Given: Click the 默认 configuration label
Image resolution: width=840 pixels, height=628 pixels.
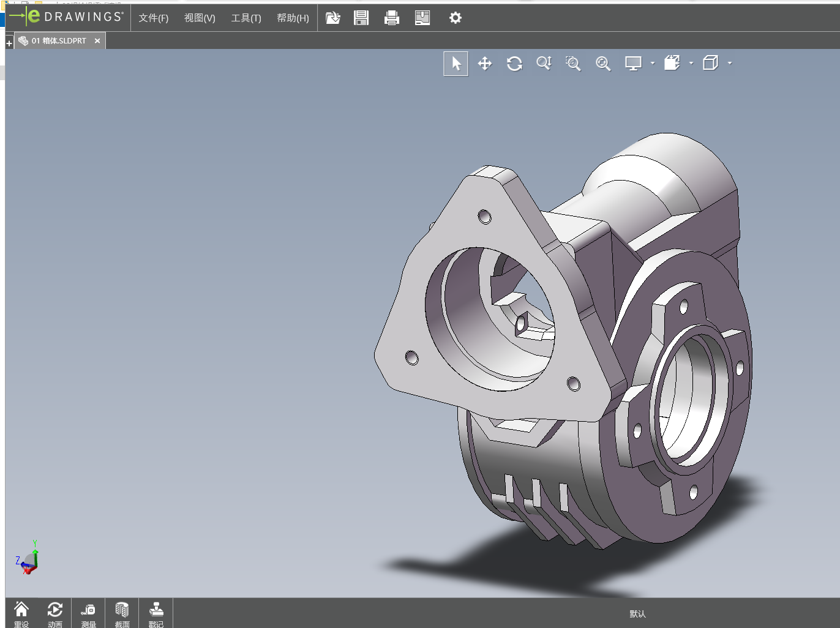Looking at the screenshot, I should click(x=637, y=614).
